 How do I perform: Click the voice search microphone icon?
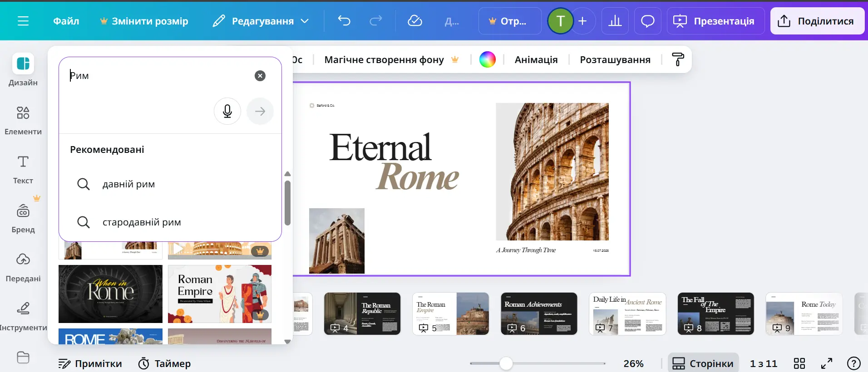227,111
